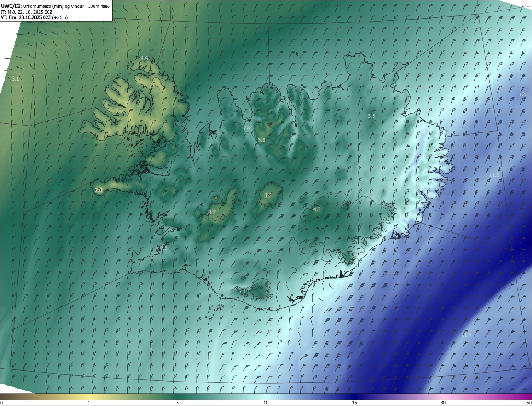This screenshot has height=406, width=532.
Task: Click the 15 label on the color scale
Action: click(355, 403)
